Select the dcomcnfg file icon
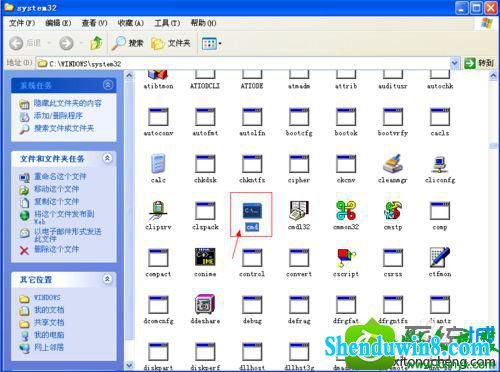Image resolution: width=500 pixels, height=372 pixels. click(x=158, y=305)
